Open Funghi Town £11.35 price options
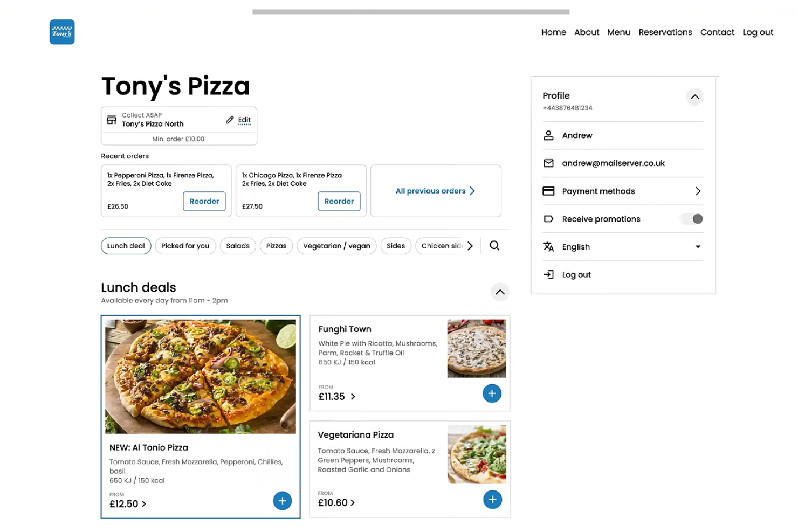This screenshot has width=798, height=532. coord(337,397)
